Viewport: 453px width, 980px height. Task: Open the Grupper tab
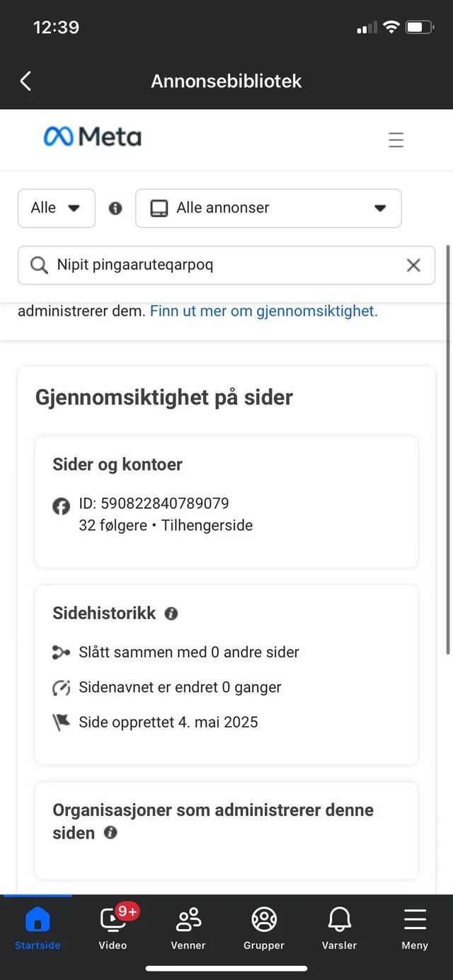264,927
